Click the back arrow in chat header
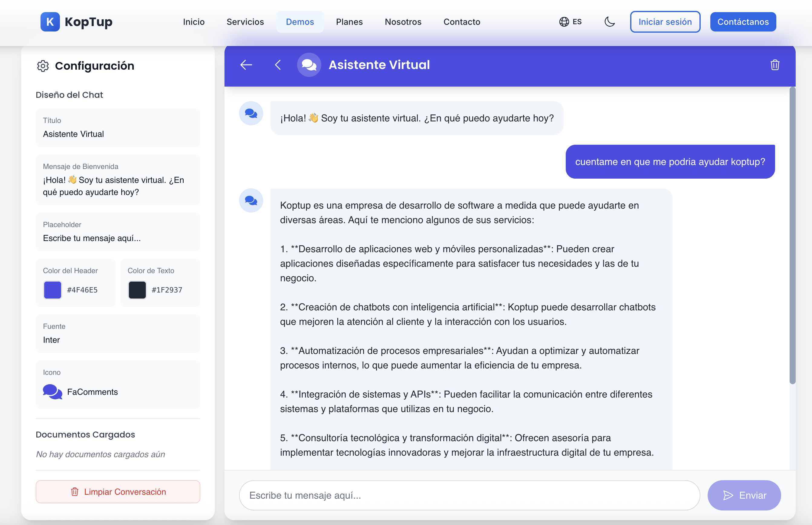 click(x=246, y=65)
